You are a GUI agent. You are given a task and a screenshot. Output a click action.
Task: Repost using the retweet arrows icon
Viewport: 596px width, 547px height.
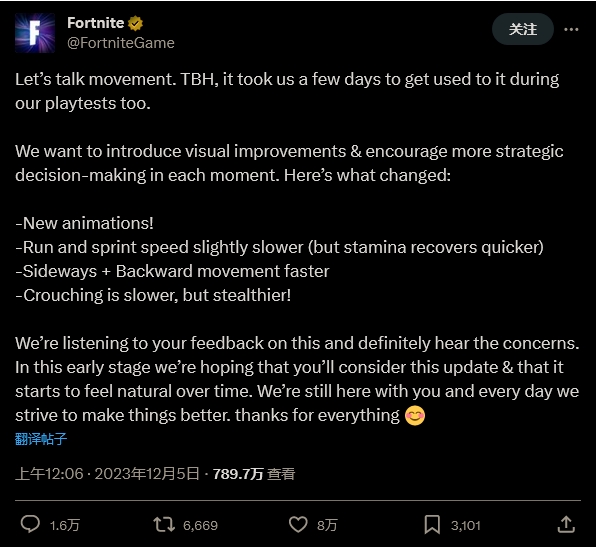tap(164, 525)
